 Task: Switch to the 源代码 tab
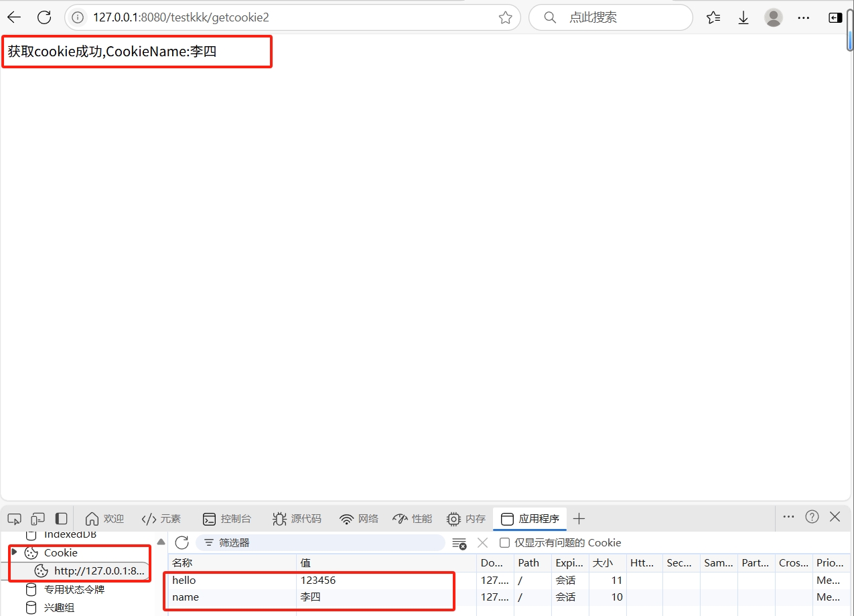(x=297, y=518)
